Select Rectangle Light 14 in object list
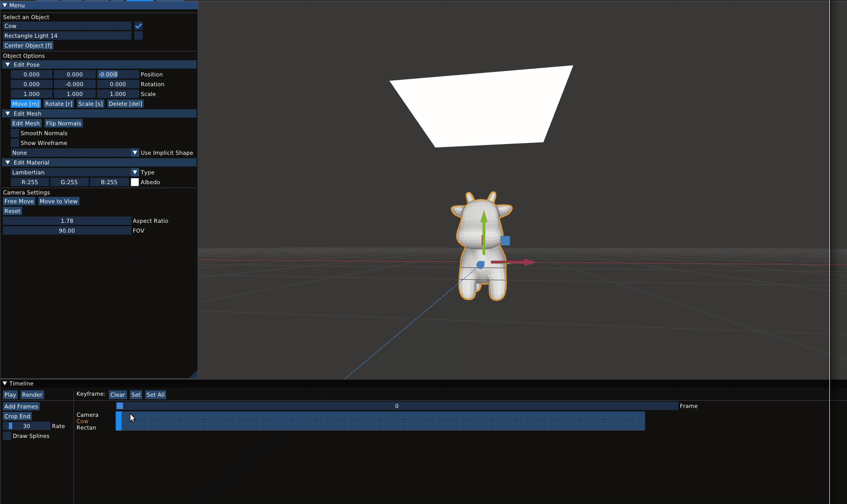The image size is (847, 504). coord(67,36)
